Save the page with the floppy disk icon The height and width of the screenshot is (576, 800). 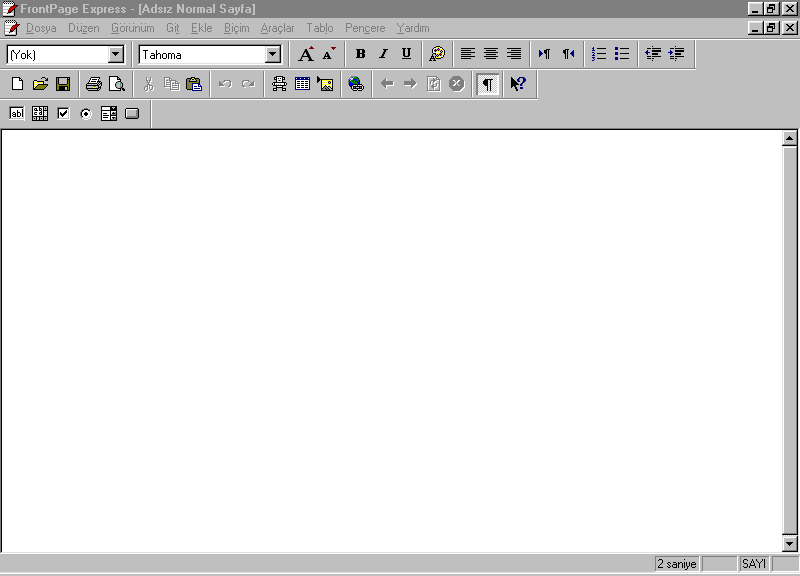[x=63, y=84]
